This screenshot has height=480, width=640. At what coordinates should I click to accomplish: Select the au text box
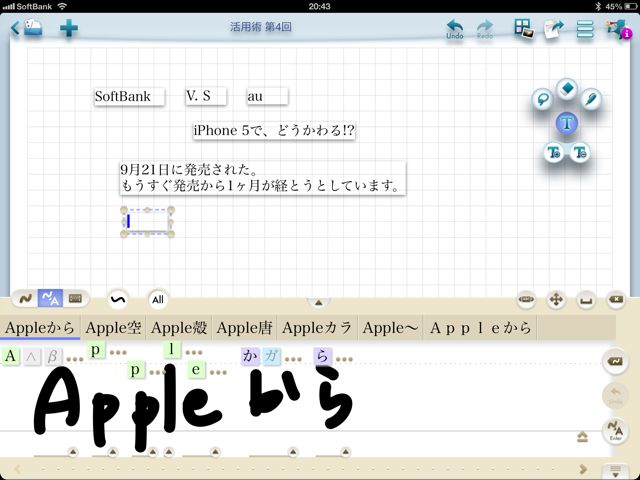[x=267, y=96]
